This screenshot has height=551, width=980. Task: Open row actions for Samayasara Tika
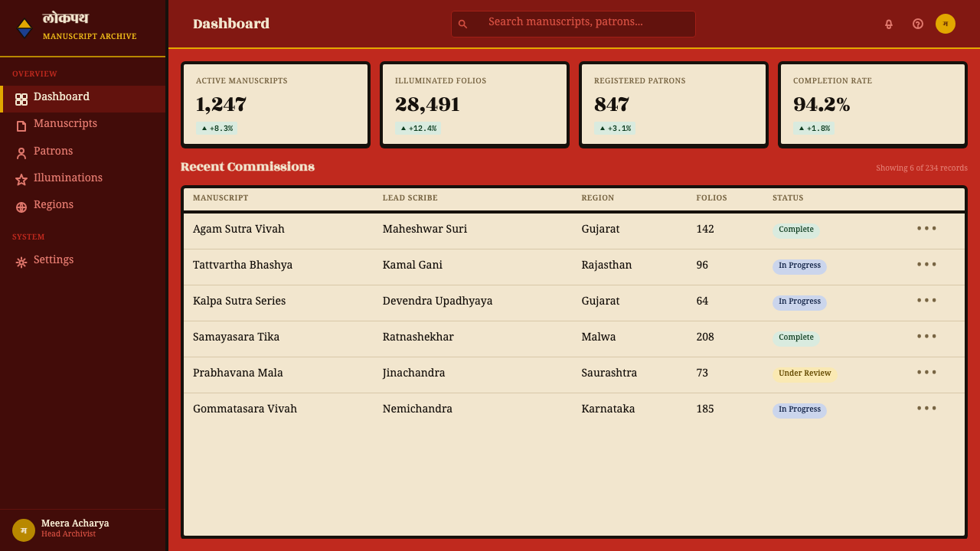point(926,337)
